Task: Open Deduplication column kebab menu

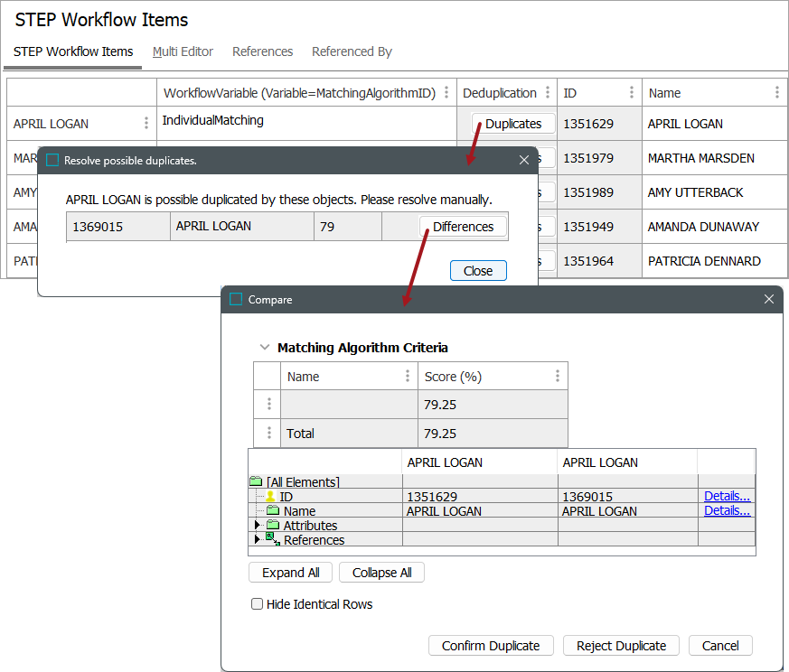Action: click(546, 93)
